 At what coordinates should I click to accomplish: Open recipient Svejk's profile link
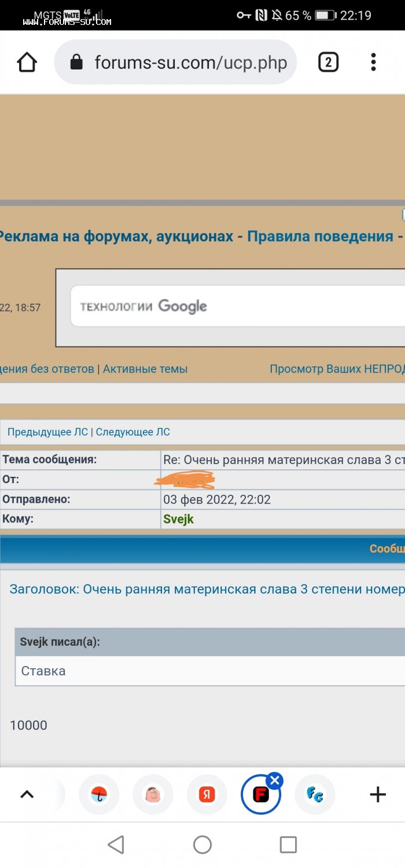pos(178,519)
